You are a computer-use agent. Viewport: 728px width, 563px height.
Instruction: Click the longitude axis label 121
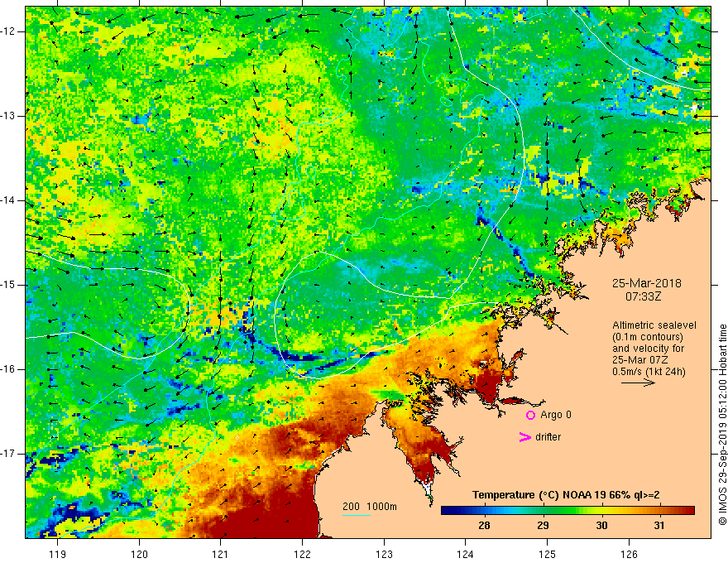[x=221, y=554]
